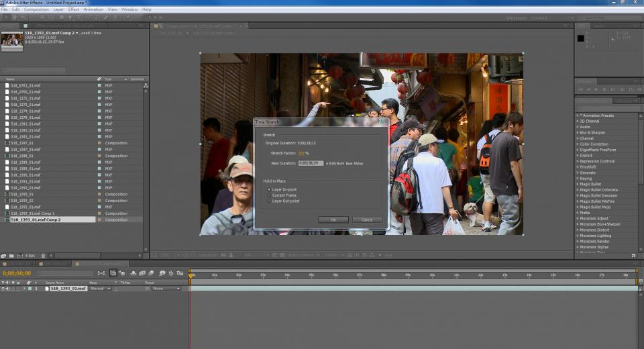Viewport: 644px width, 349px height.
Task: Open the Animation menu
Action: (x=93, y=9)
